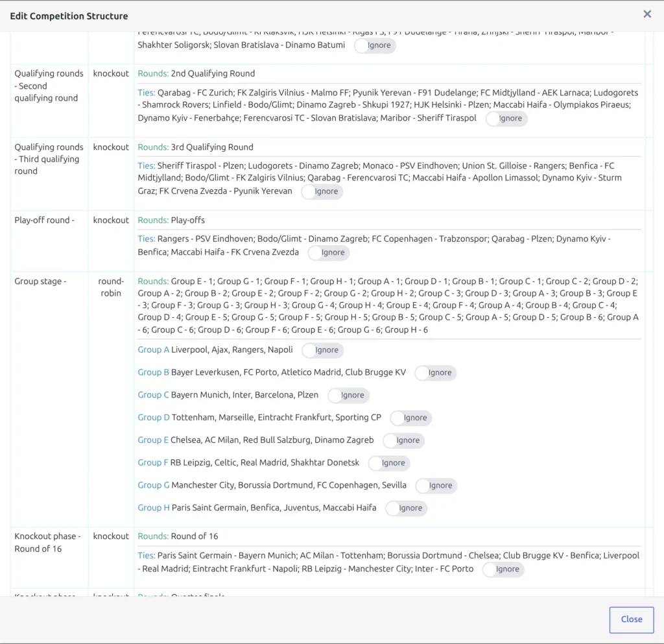
Task: Click the Group G label
Action: (x=154, y=485)
